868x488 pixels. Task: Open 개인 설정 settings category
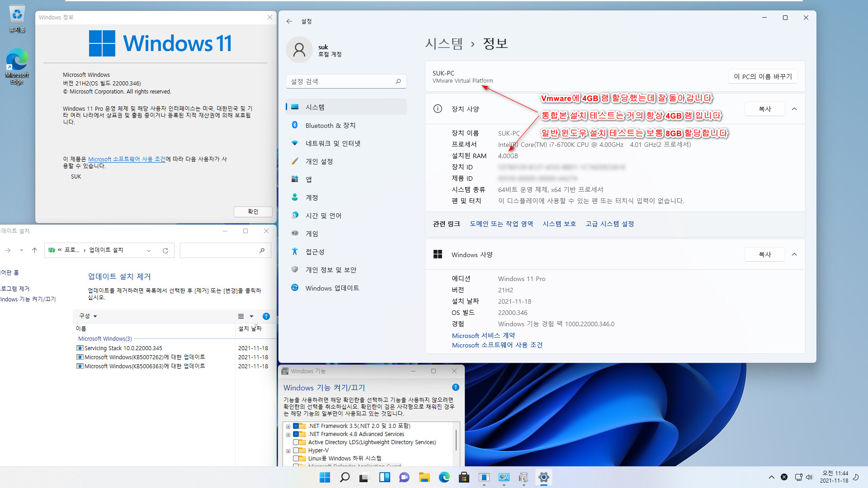346,161
